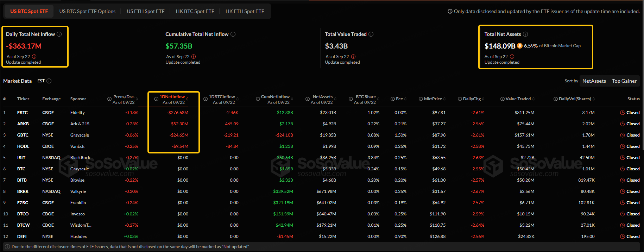Open info icon beside Total Net Assets
The width and height of the screenshot is (644, 252).
525,34
